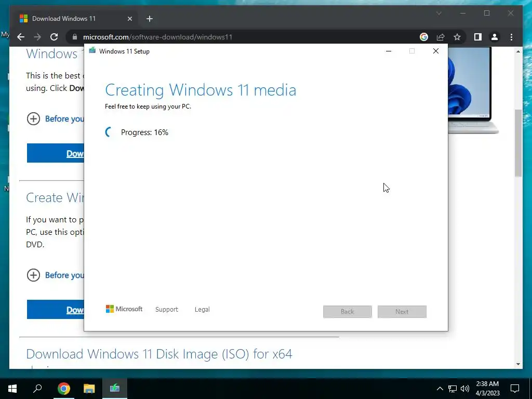Click lower blue Download button on webpage
Screen dimensions: 532x399
coord(56,310)
